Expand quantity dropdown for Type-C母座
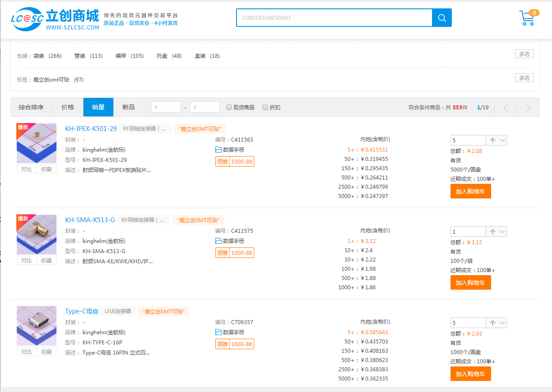This screenshot has width=552, height=392. 502,323
